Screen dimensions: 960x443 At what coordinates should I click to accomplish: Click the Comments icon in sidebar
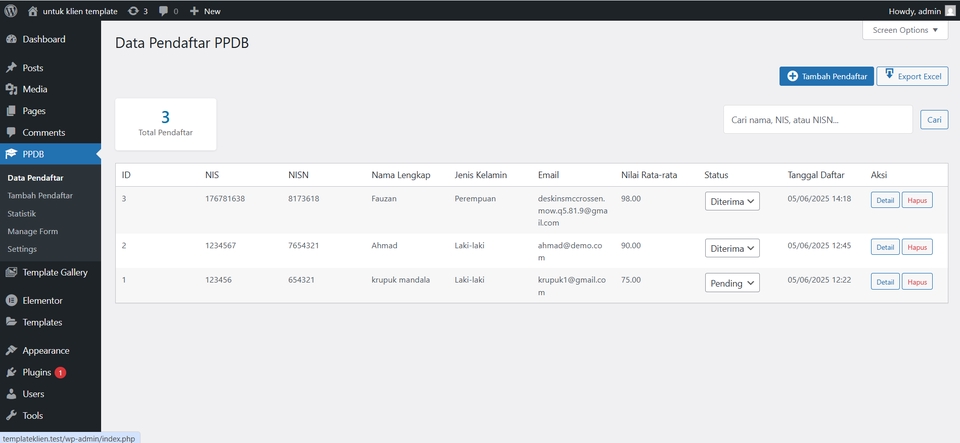pyautogui.click(x=11, y=133)
